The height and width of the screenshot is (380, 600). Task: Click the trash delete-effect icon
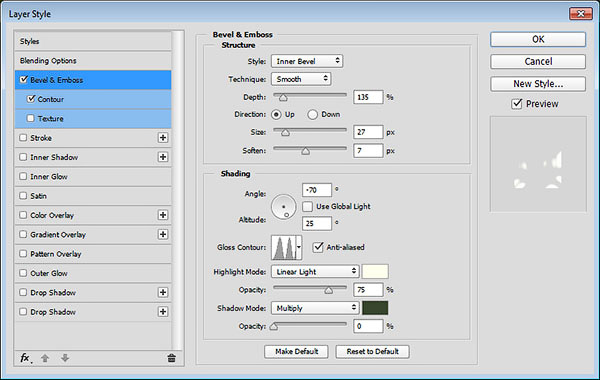(171, 358)
